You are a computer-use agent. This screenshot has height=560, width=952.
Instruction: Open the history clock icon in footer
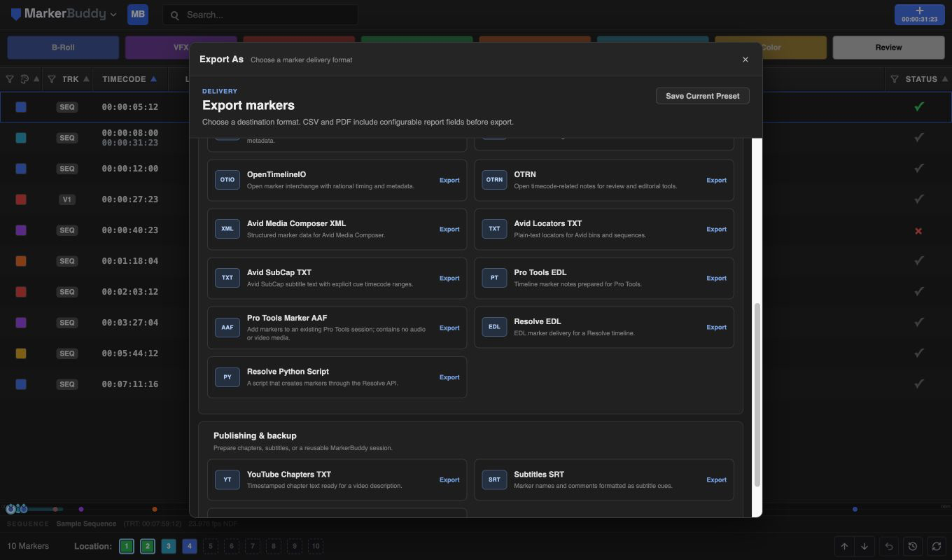tap(913, 546)
